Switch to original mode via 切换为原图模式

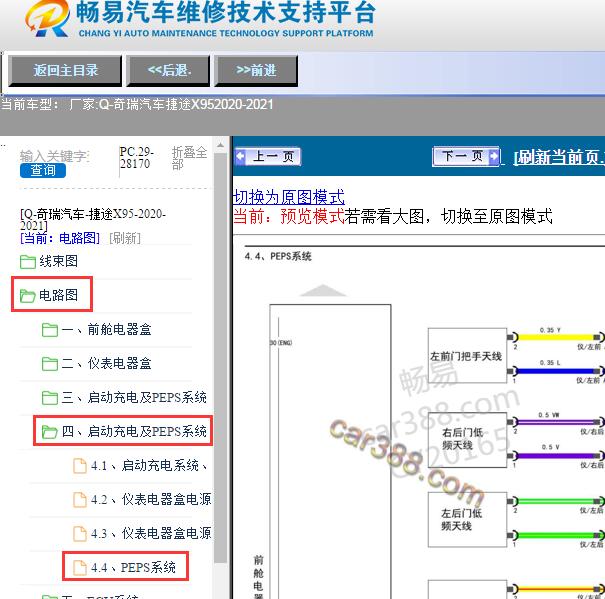289,197
